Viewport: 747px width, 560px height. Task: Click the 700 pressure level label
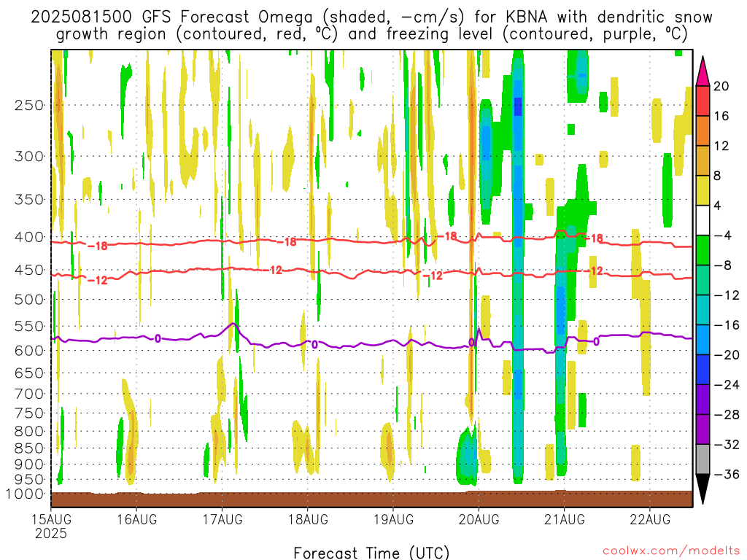point(29,394)
